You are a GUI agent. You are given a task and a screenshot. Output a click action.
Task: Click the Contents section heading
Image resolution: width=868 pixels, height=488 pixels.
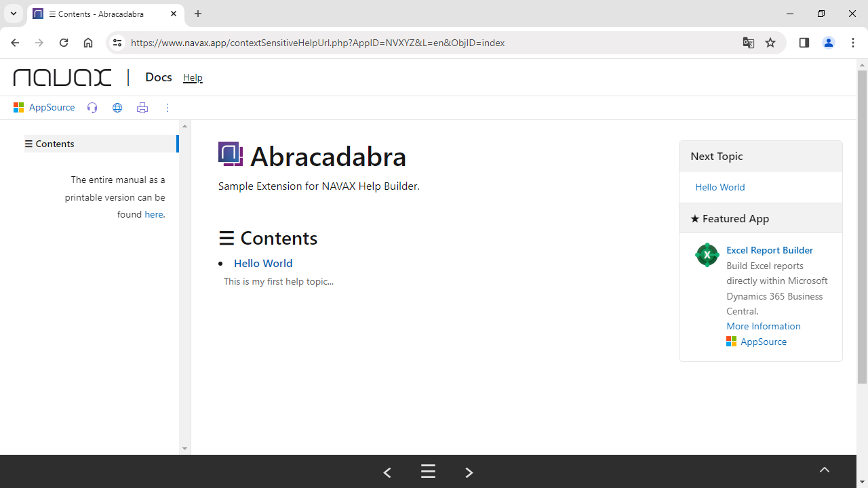pyautogui.click(x=268, y=238)
